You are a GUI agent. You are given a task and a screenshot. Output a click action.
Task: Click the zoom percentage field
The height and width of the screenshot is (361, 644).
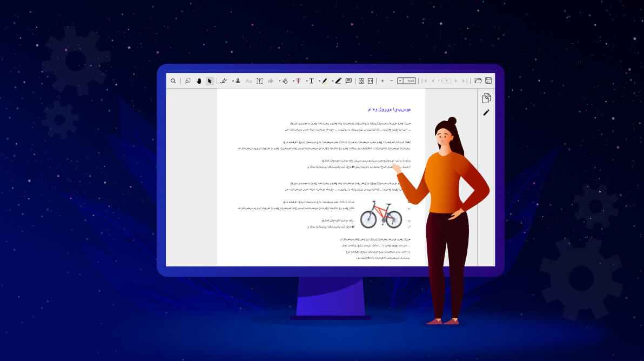tap(410, 81)
